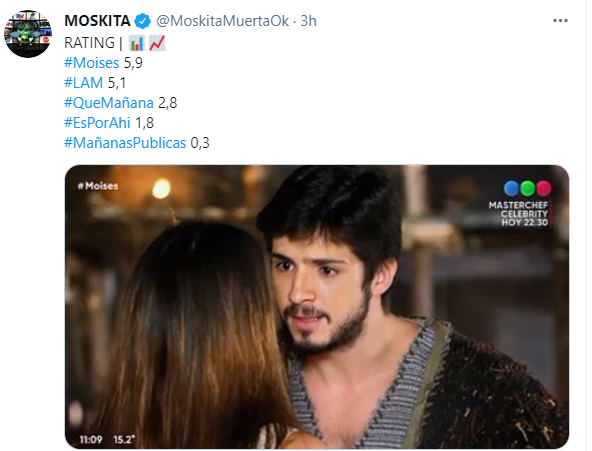The image size is (592, 451).
Task: Click the #Moises watermark in the image
Action: tap(98, 186)
